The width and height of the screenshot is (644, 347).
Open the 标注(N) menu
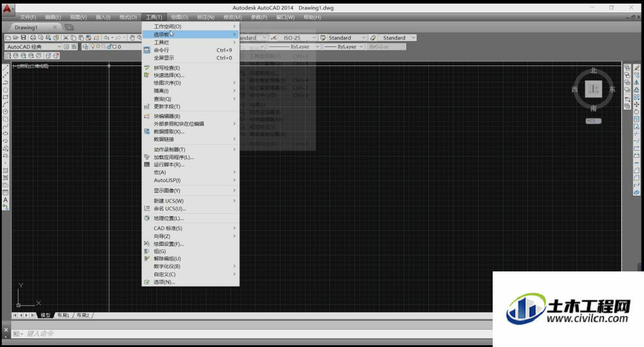click(x=206, y=17)
